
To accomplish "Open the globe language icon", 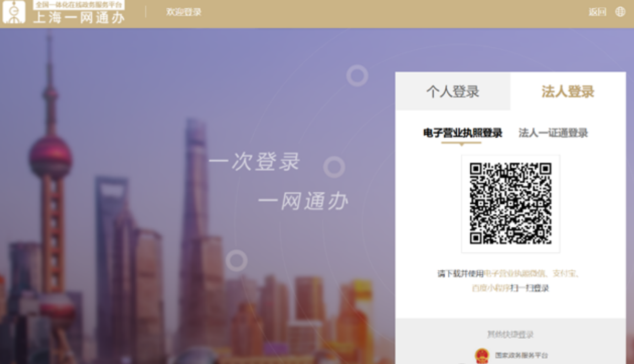I will tap(620, 12).
